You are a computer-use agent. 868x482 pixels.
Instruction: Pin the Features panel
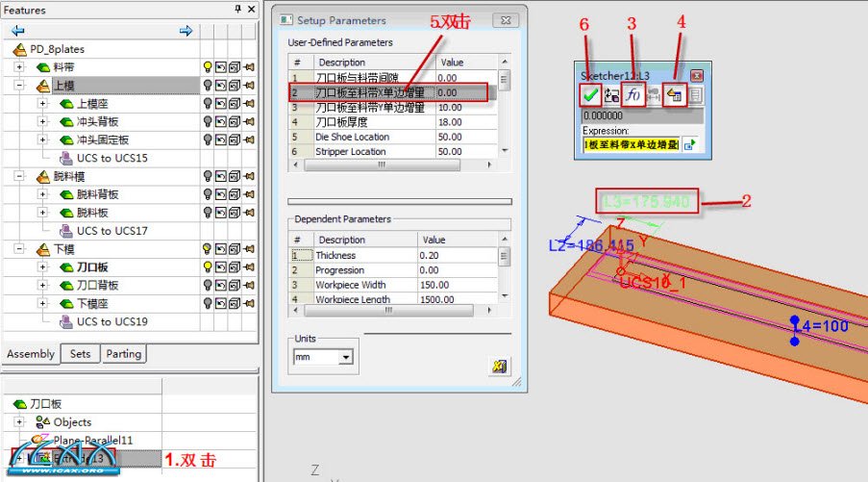tap(238, 9)
